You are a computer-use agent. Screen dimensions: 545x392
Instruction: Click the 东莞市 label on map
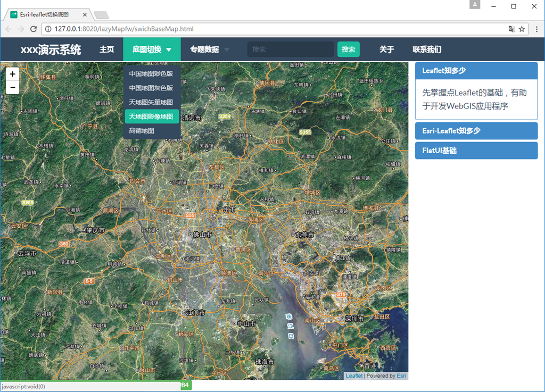tap(305, 235)
